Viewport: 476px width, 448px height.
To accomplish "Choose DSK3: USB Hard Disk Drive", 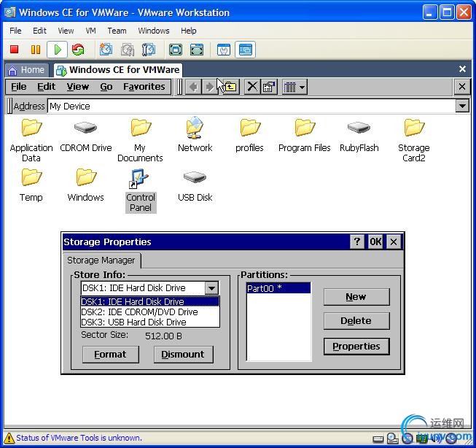I will 133,322.
